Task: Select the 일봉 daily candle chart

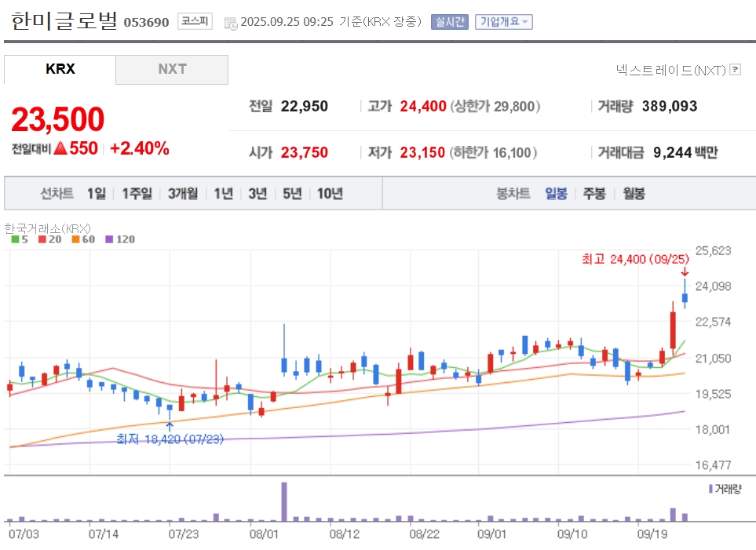Action: [x=556, y=193]
